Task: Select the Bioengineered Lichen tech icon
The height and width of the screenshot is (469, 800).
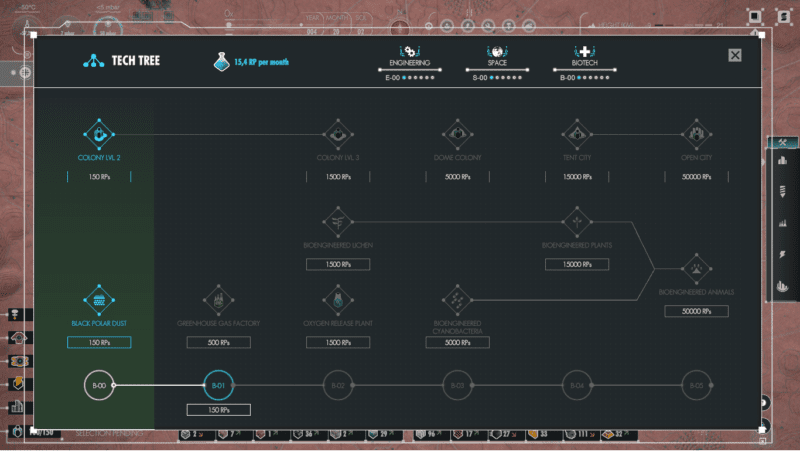Action: 337,221
